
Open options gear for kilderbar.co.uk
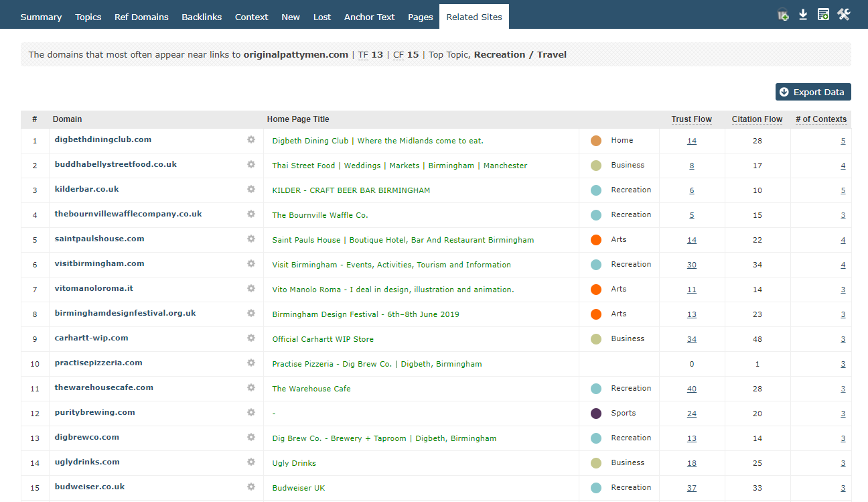point(251,190)
